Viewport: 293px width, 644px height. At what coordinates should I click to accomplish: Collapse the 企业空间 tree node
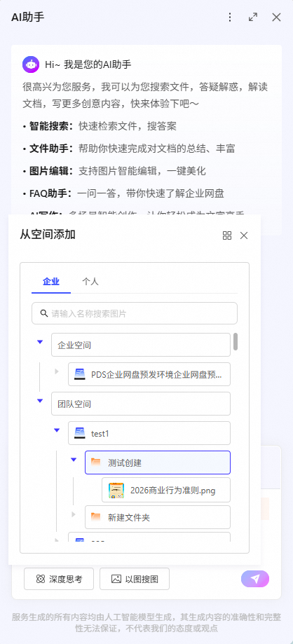click(x=40, y=342)
